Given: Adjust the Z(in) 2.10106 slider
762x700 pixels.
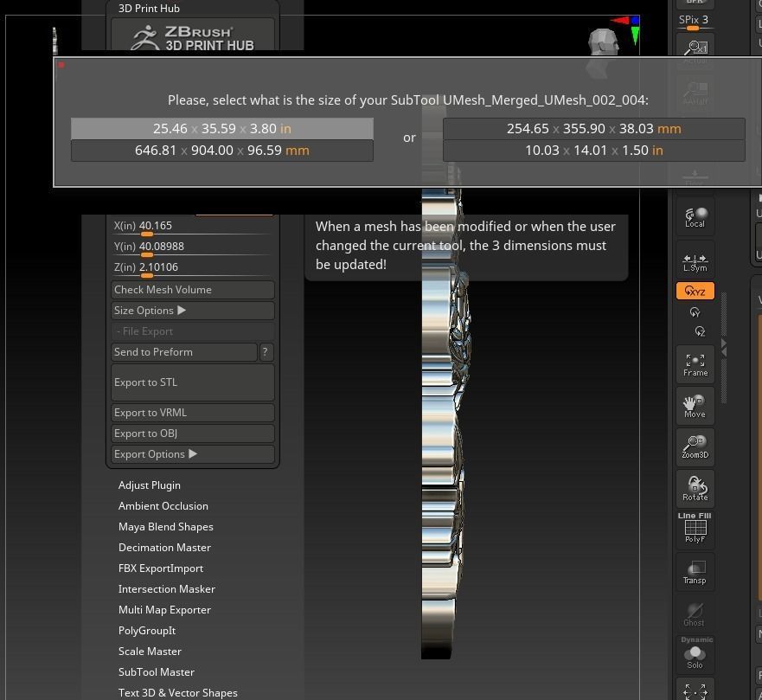Looking at the screenshot, I should pos(192,268).
